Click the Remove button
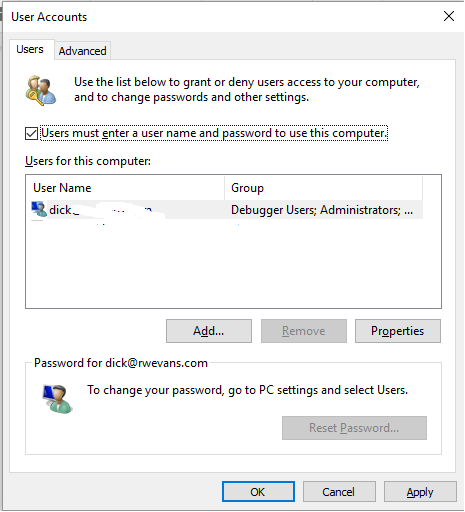This screenshot has width=465, height=512. [304, 331]
